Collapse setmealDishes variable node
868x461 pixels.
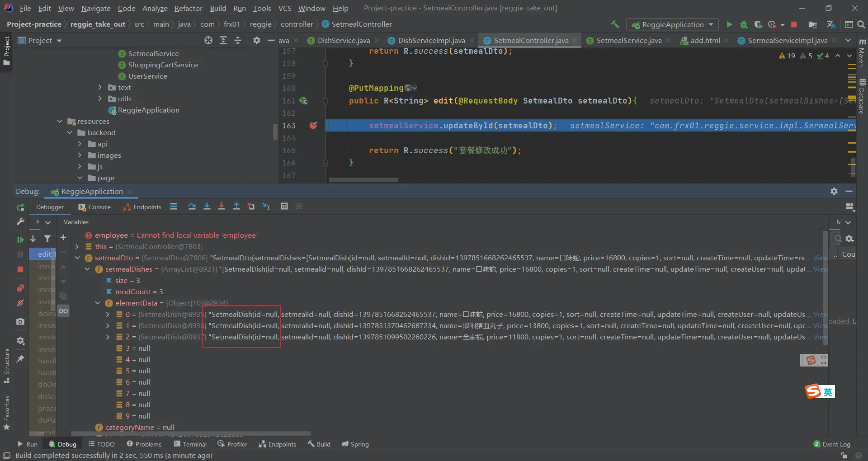point(87,269)
